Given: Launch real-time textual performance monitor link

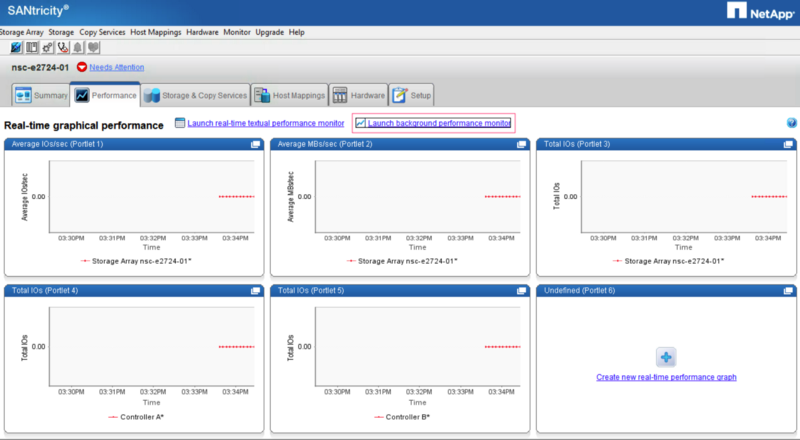Looking at the screenshot, I should pos(265,123).
